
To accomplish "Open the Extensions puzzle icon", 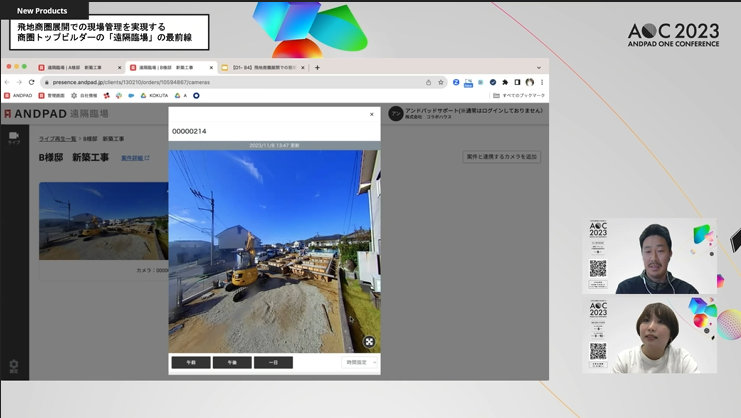I will [505, 82].
